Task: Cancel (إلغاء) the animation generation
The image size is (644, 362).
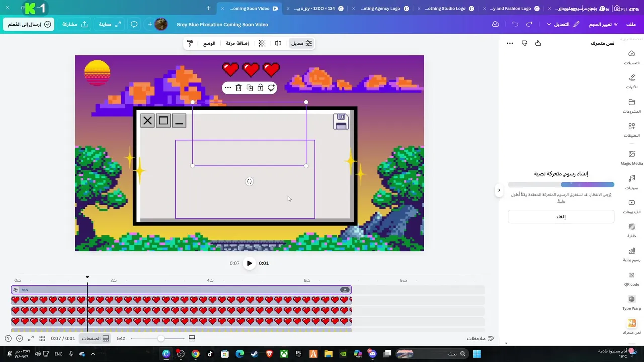Action: [x=561, y=217]
